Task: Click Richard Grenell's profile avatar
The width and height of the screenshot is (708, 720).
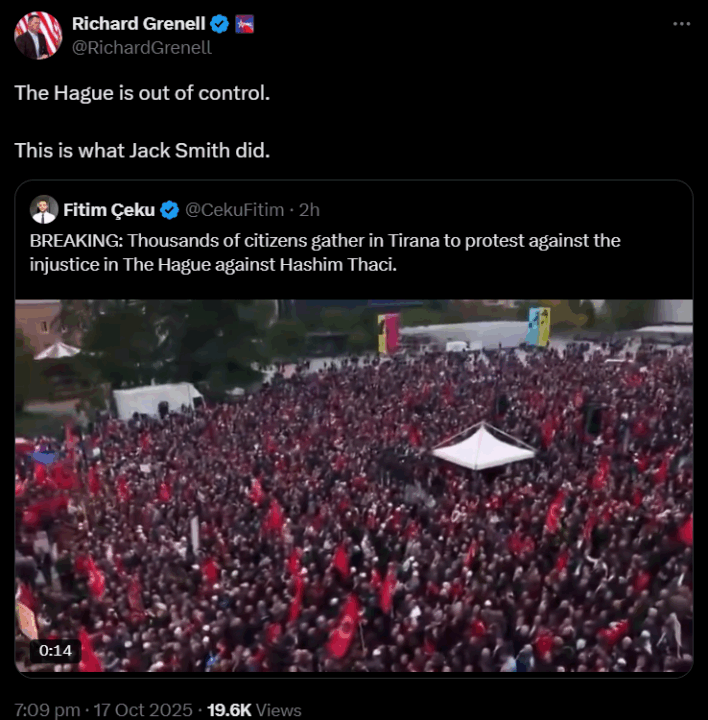Action: (x=38, y=36)
